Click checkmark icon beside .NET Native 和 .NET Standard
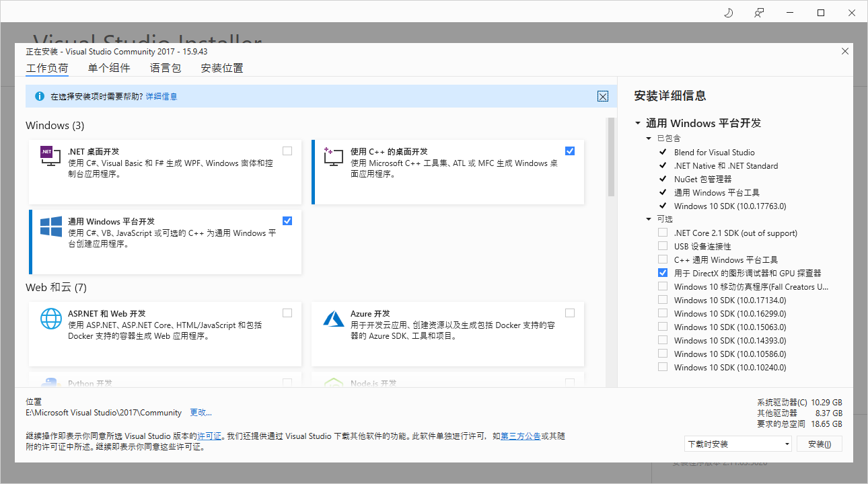 click(663, 165)
